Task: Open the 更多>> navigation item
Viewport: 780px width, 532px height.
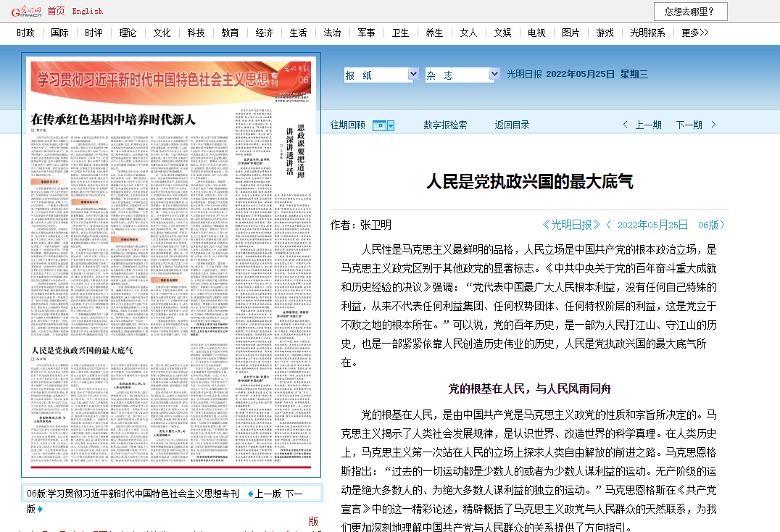Action: point(694,33)
